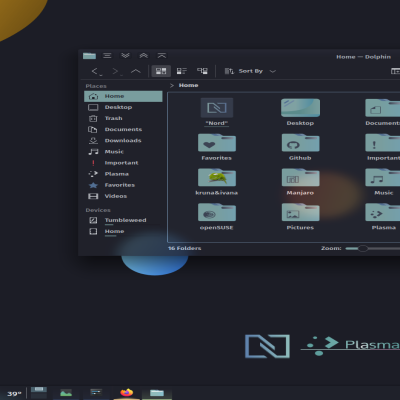Select Plasma in the Places panel
The width and height of the screenshot is (400, 400).
click(123, 174)
